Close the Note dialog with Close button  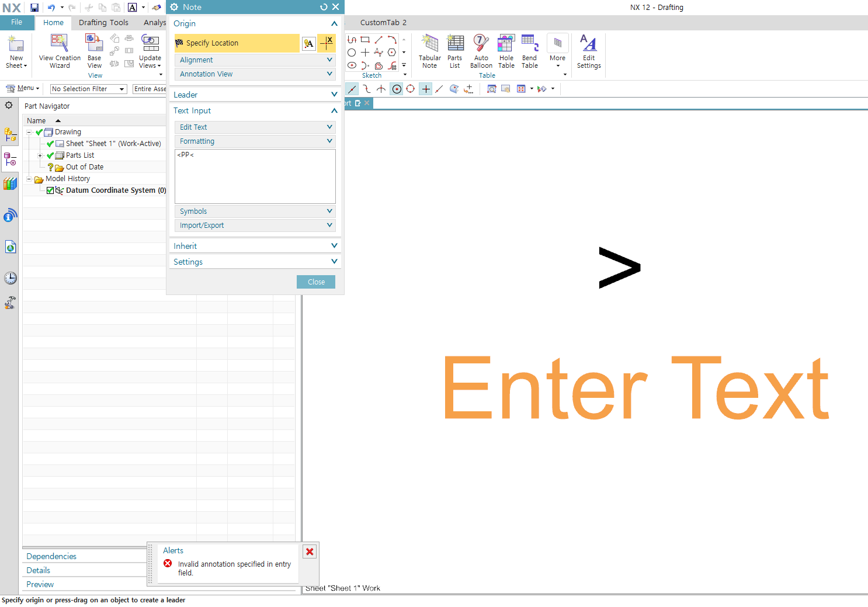click(x=315, y=282)
